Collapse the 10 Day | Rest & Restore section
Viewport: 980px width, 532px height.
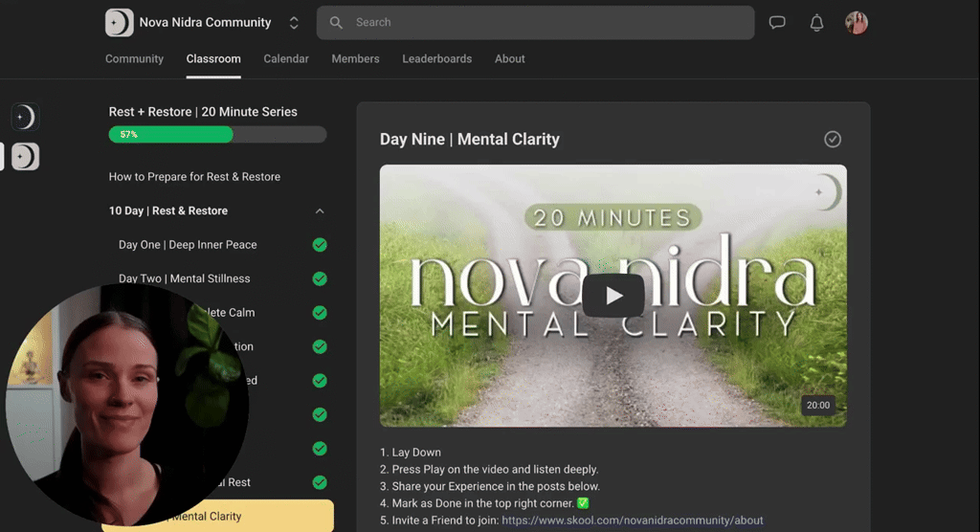point(320,211)
